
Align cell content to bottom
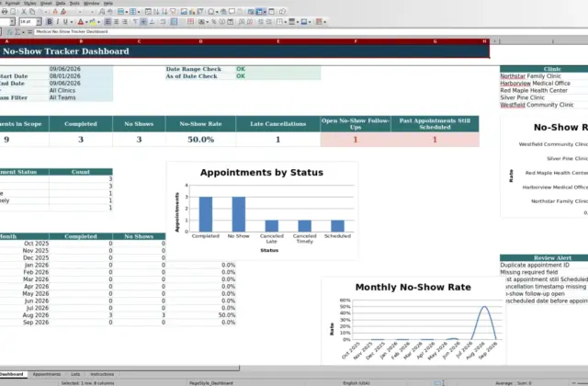click(152, 22)
